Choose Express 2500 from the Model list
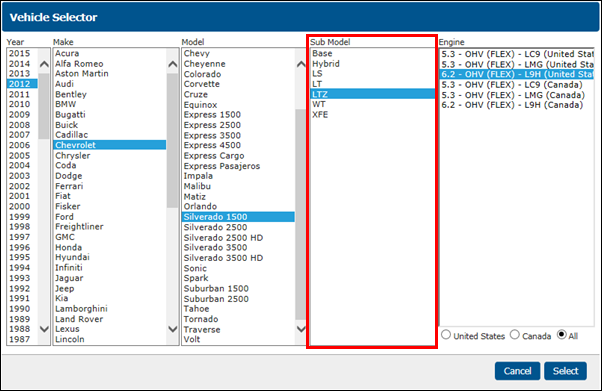 pyautogui.click(x=238, y=125)
